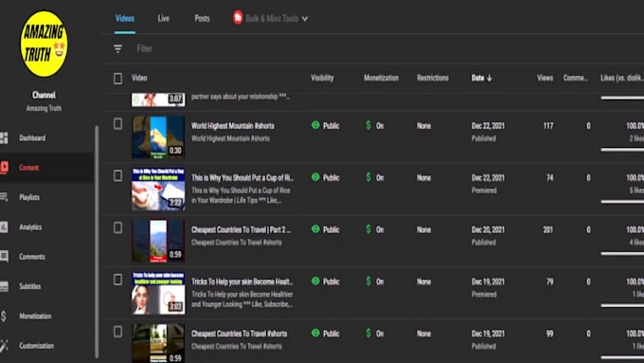Screen dimensions: 644x363
Task: Click visibility icon for Cheapest Countries Part 2
Action: click(315, 229)
